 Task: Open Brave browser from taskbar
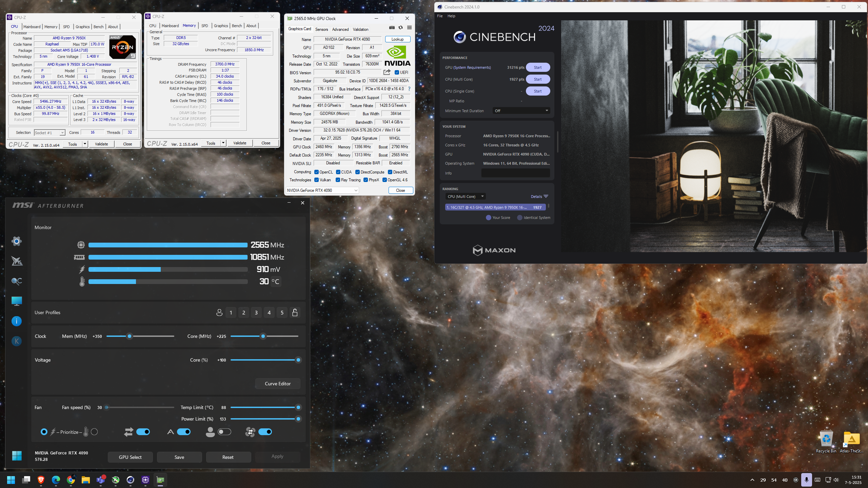click(41, 480)
